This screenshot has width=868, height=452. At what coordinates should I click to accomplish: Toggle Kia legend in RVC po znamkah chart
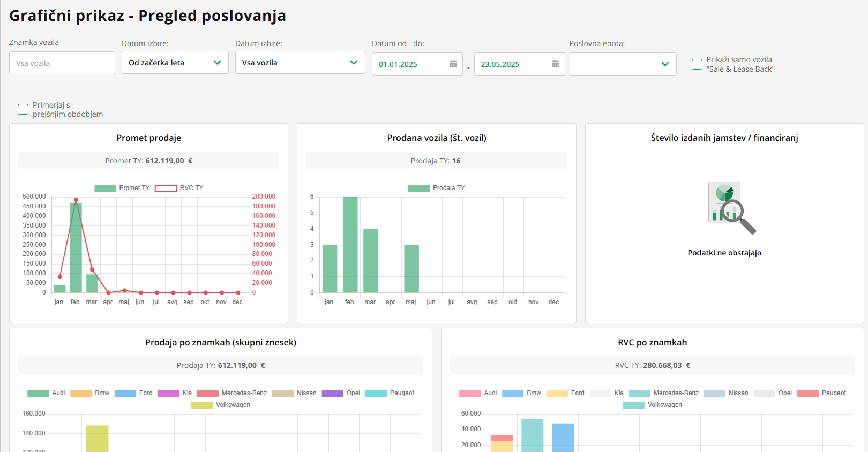pyautogui.click(x=607, y=393)
